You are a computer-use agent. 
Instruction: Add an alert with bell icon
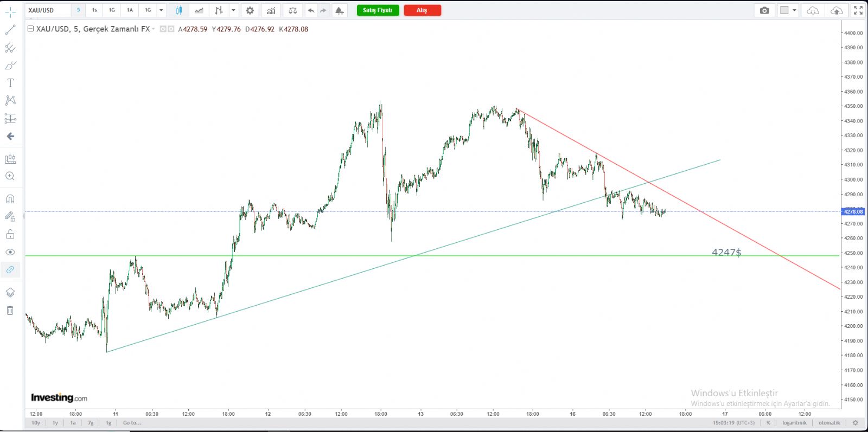click(339, 10)
